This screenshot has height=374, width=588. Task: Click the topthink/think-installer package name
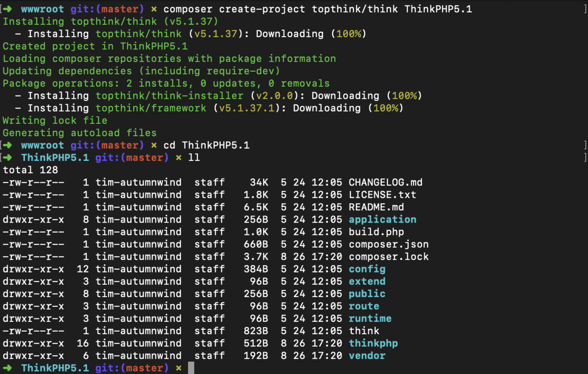pos(169,96)
